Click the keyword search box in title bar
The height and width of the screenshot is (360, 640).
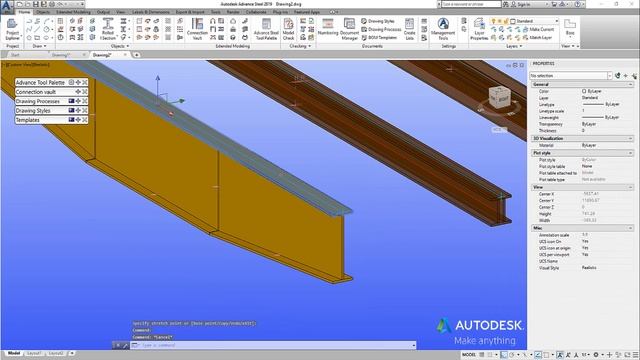pos(471,4)
